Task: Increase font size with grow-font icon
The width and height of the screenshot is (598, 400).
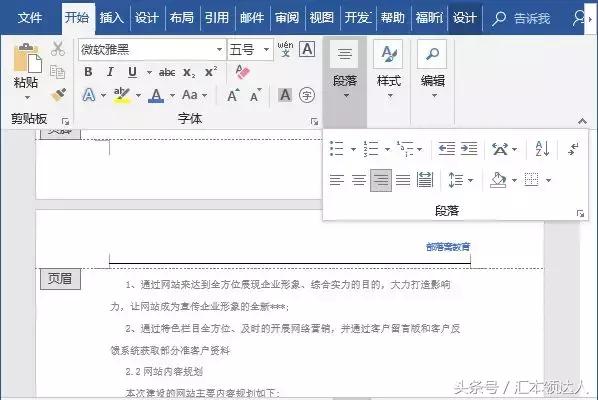Action: point(233,95)
